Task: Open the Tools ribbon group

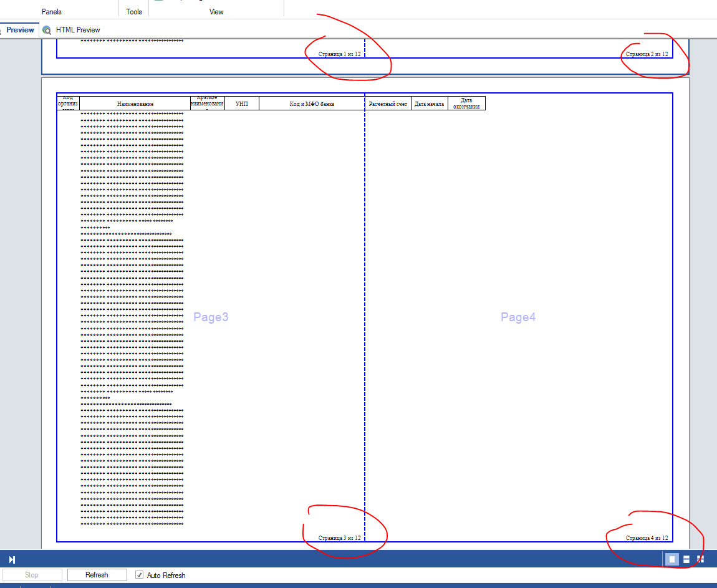Action: click(133, 11)
